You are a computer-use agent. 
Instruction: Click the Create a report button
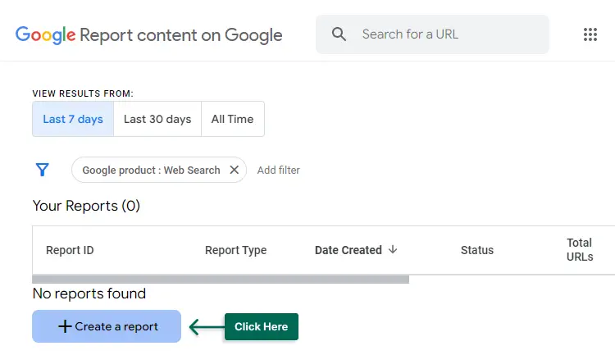[107, 326]
